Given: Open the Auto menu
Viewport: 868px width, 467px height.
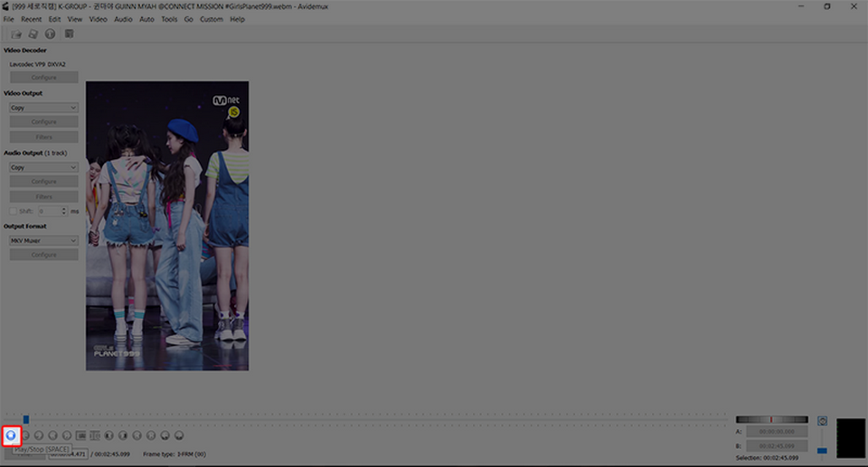Looking at the screenshot, I should point(146,19).
